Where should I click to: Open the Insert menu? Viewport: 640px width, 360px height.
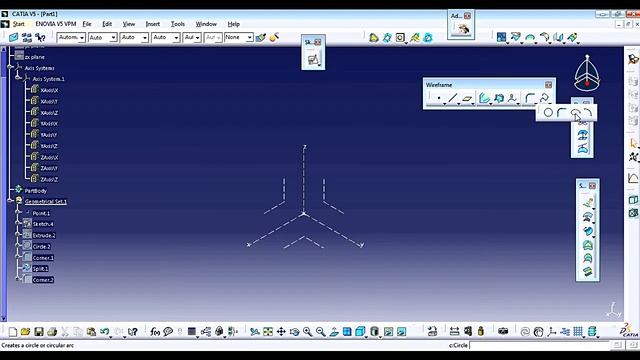pos(153,24)
